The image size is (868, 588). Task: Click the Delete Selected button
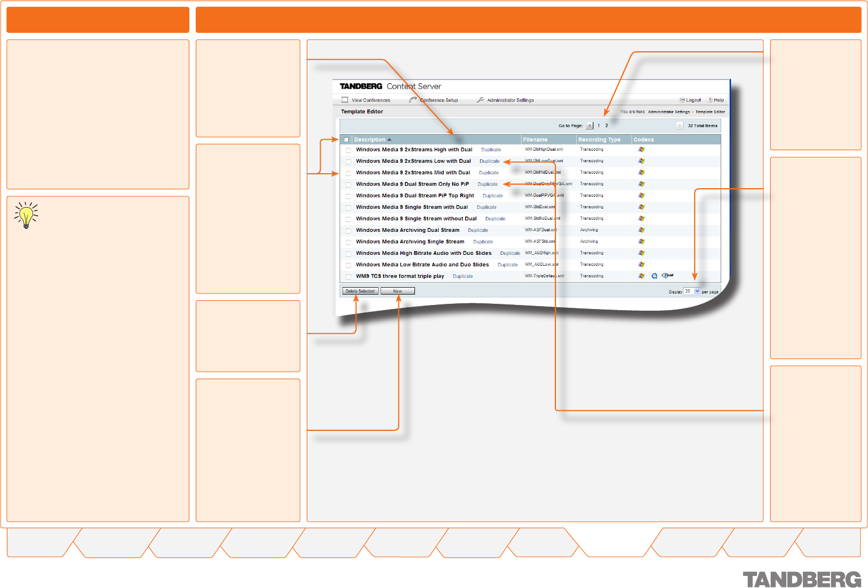[x=360, y=291]
